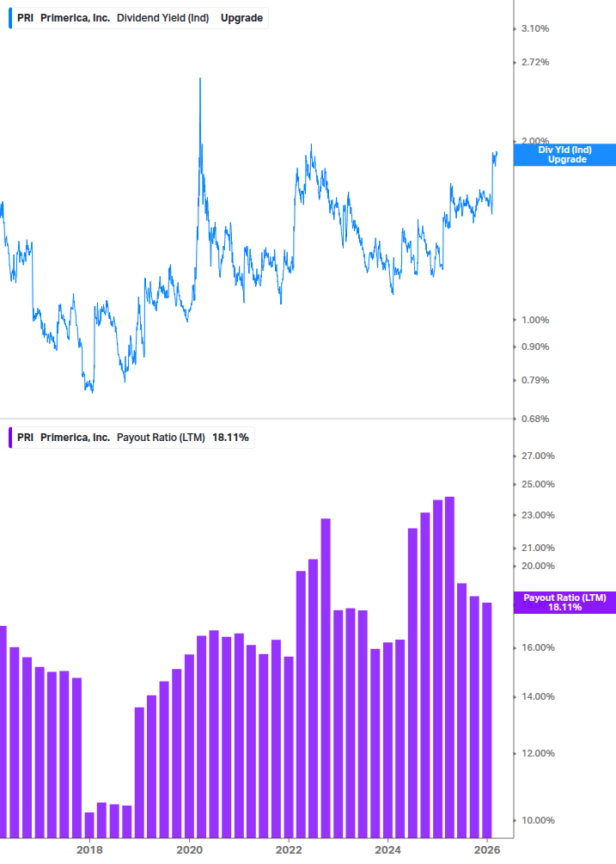Click the 3.10% tick on the yield axis
Screen dimensions: 616x864
coord(534,28)
